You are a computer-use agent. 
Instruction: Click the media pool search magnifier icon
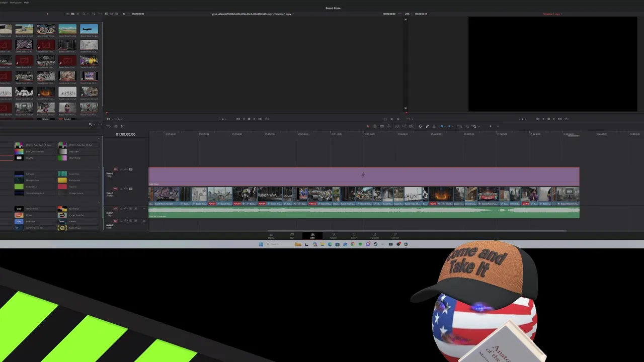point(84,14)
